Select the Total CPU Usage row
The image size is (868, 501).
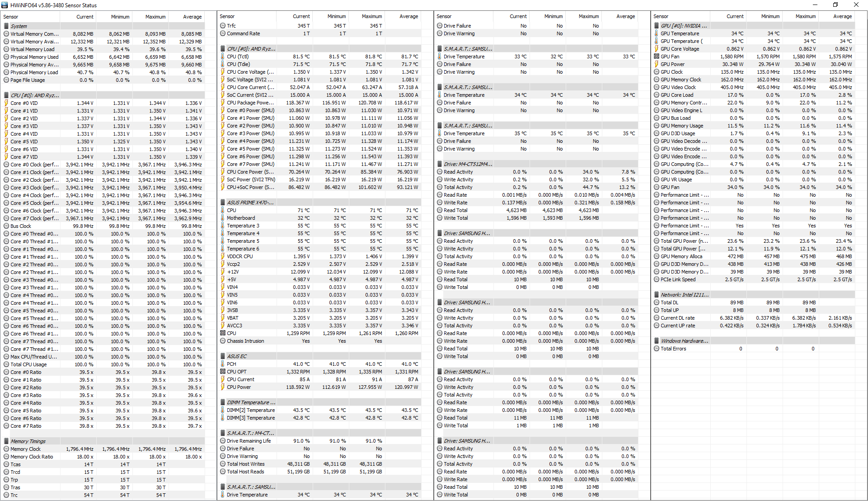pos(28,364)
